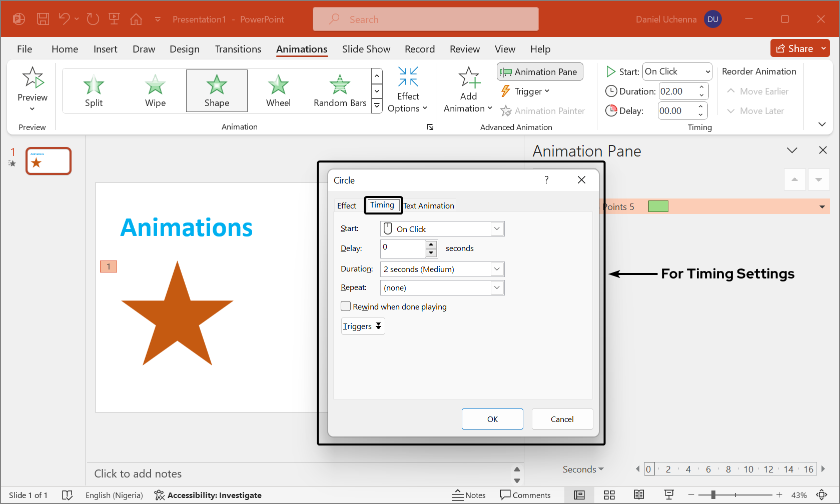This screenshot has height=504, width=840.
Task: Click the Preview animation icon
Action: (33, 78)
